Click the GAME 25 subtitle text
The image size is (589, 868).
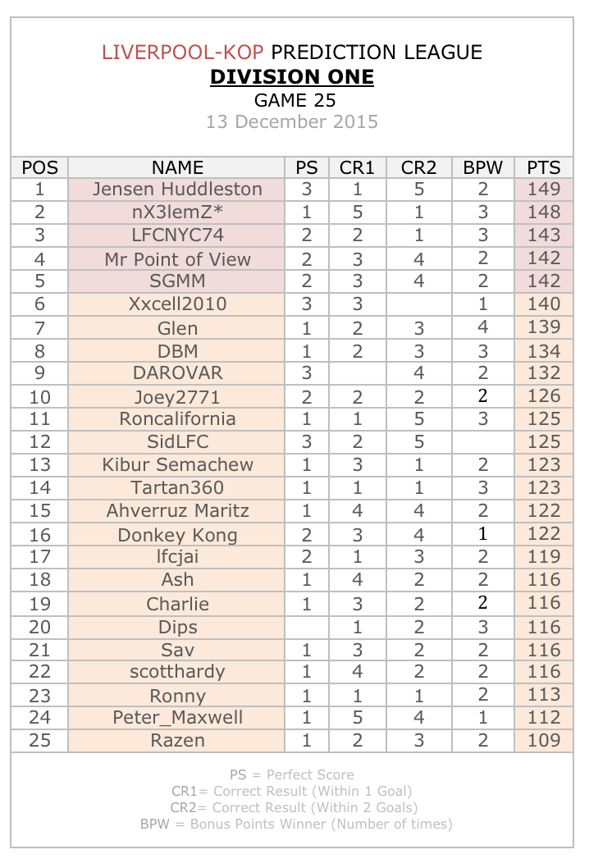pos(294,100)
